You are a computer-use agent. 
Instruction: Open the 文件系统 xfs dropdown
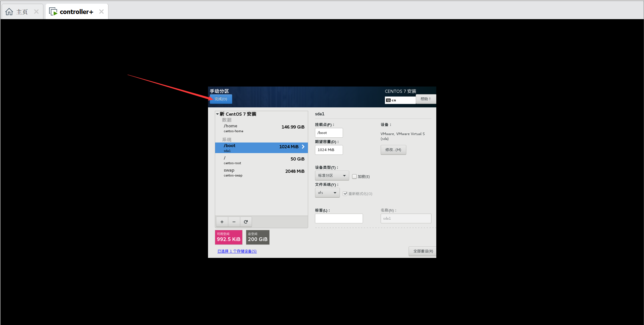tap(327, 193)
